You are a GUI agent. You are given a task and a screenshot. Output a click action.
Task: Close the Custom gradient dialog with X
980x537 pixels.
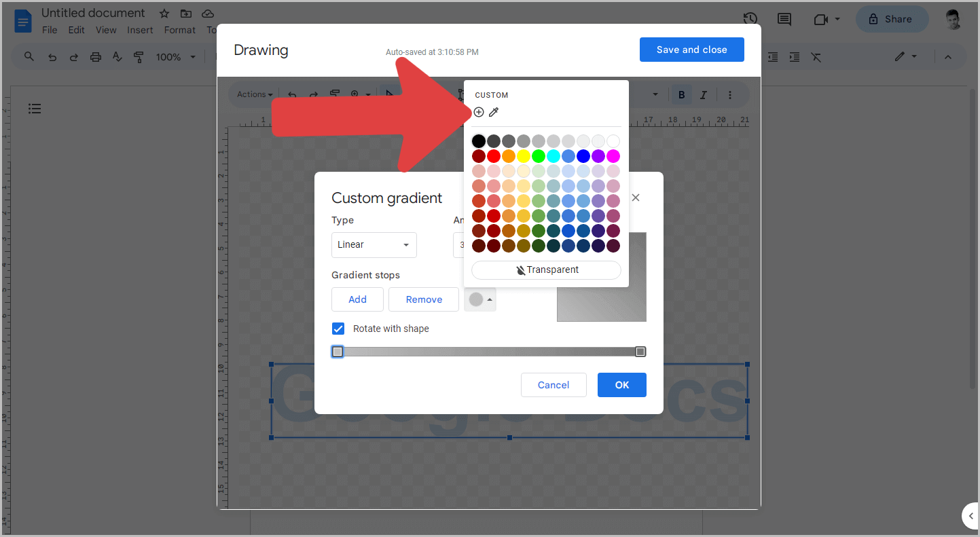coord(636,198)
